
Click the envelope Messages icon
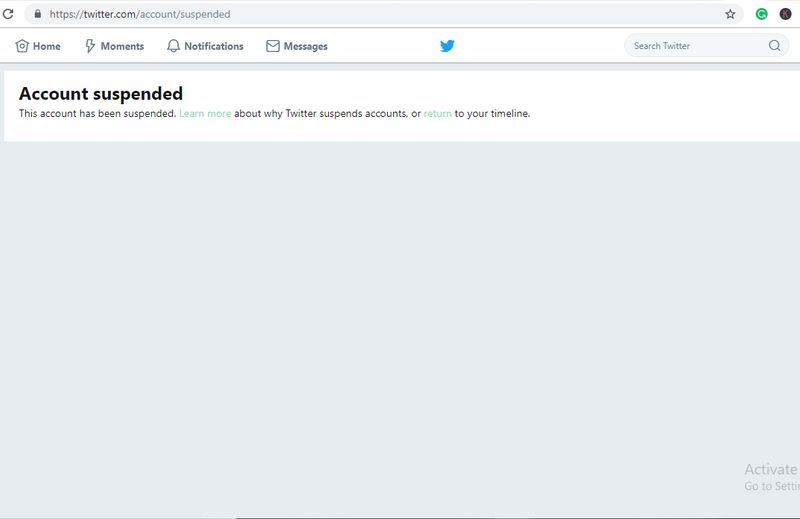(x=273, y=46)
